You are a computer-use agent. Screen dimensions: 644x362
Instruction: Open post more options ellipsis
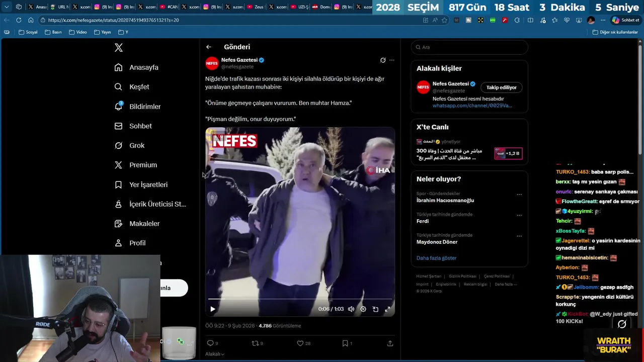pos(392,60)
